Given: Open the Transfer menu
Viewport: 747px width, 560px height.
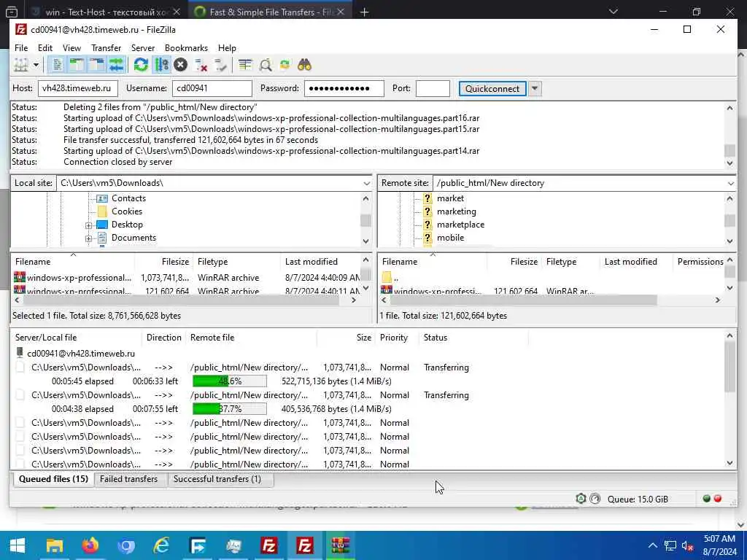Looking at the screenshot, I should pyautogui.click(x=106, y=48).
